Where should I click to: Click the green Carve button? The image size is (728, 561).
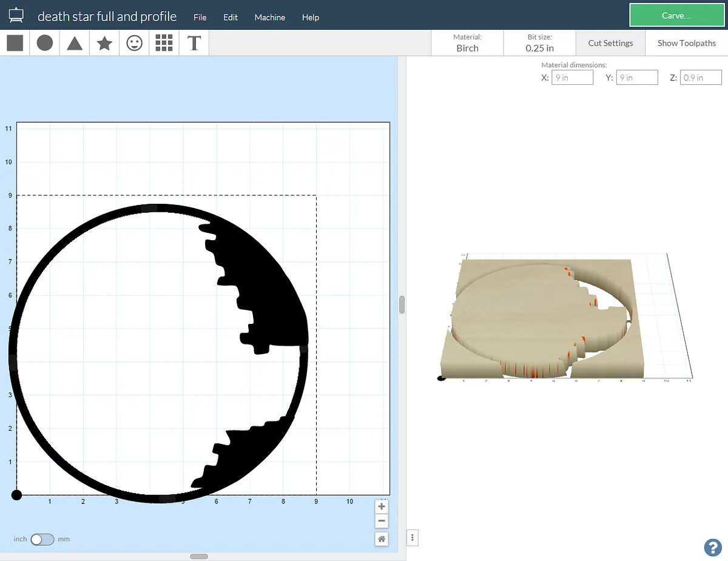pos(676,16)
